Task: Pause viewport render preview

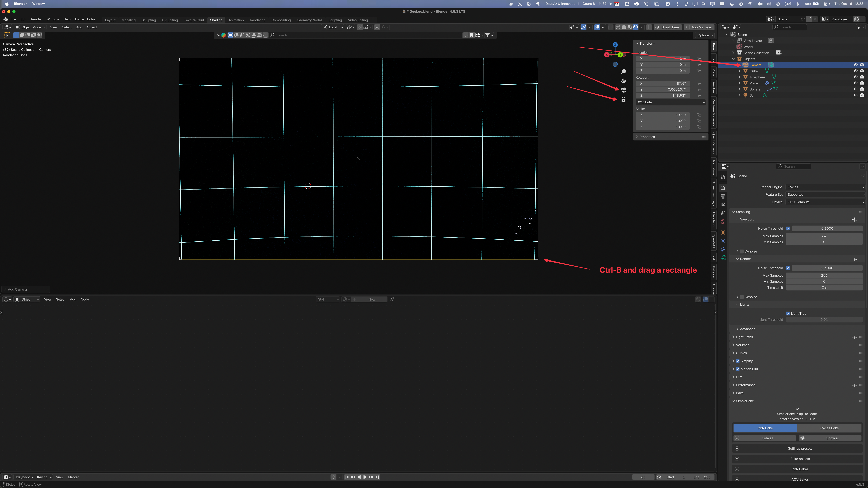Action: [x=649, y=27]
